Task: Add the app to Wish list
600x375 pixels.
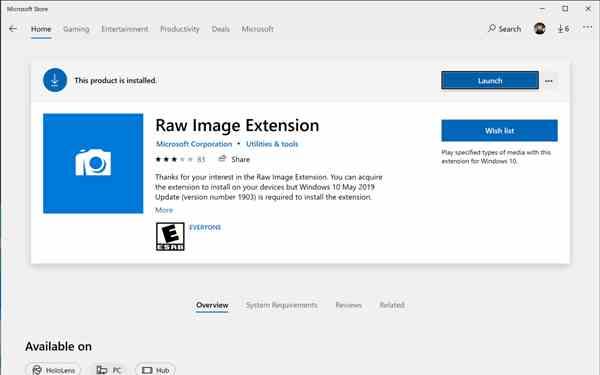Action: coord(499,131)
